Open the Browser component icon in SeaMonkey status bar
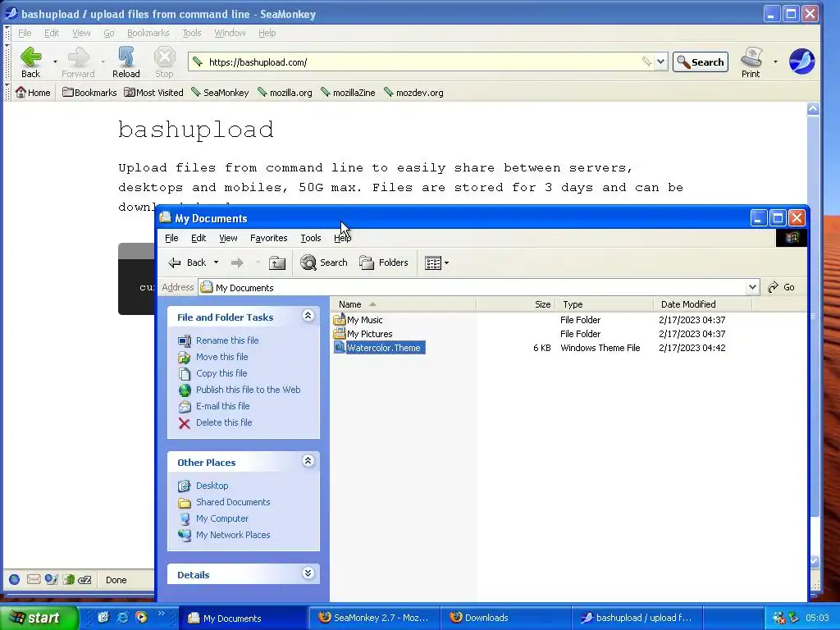Image resolution: width=840 pixels, height=630 pixels. (x=15, y=580)
